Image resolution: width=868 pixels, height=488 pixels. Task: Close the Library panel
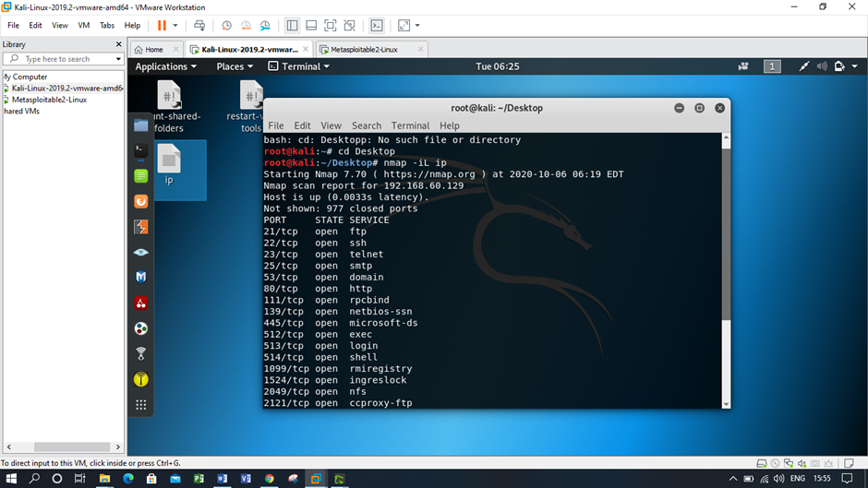[118, 44]
